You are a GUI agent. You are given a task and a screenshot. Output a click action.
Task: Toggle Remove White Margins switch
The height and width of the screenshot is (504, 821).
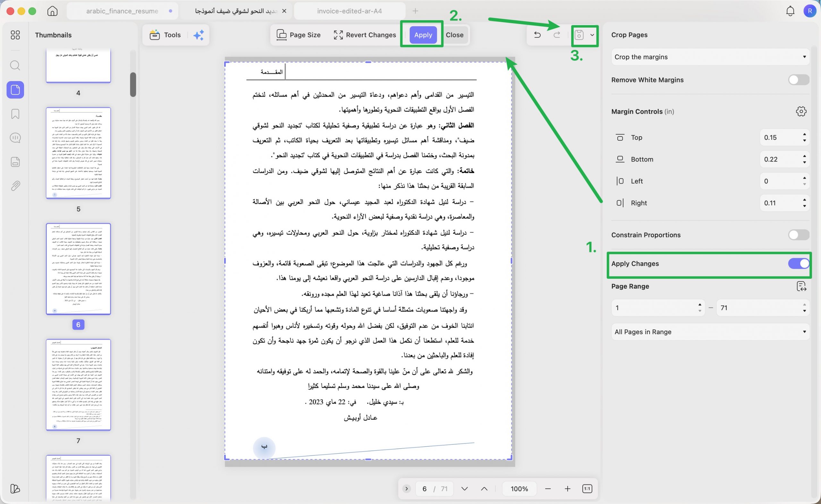798,80
